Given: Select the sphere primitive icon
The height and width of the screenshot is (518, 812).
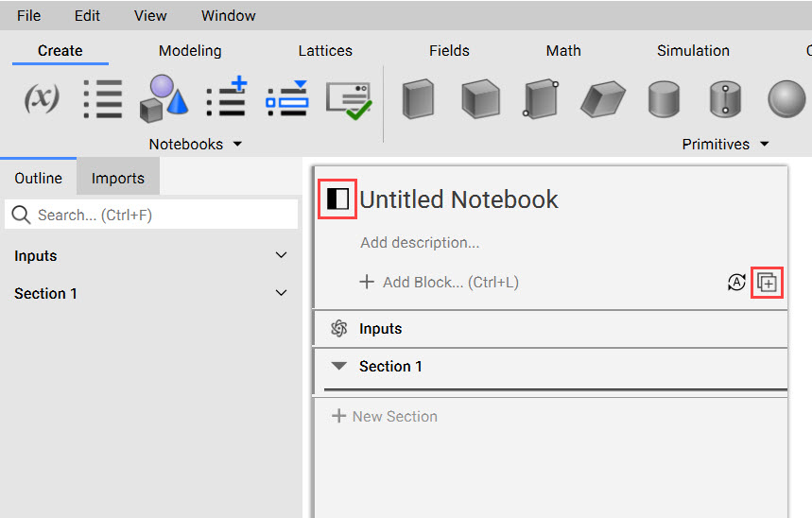Looking at the screenshot, I should (x=786, y=99).
